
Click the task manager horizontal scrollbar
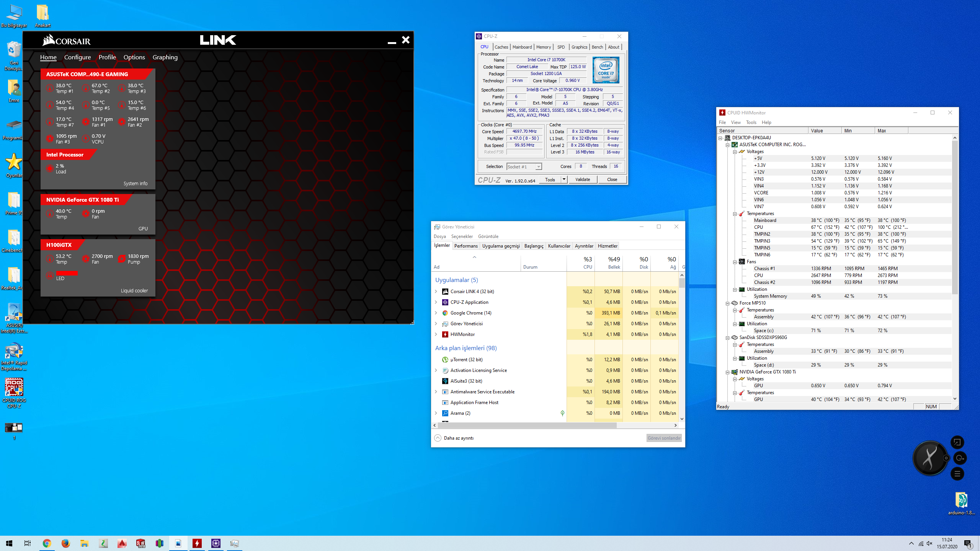click(x=527, y=425)
